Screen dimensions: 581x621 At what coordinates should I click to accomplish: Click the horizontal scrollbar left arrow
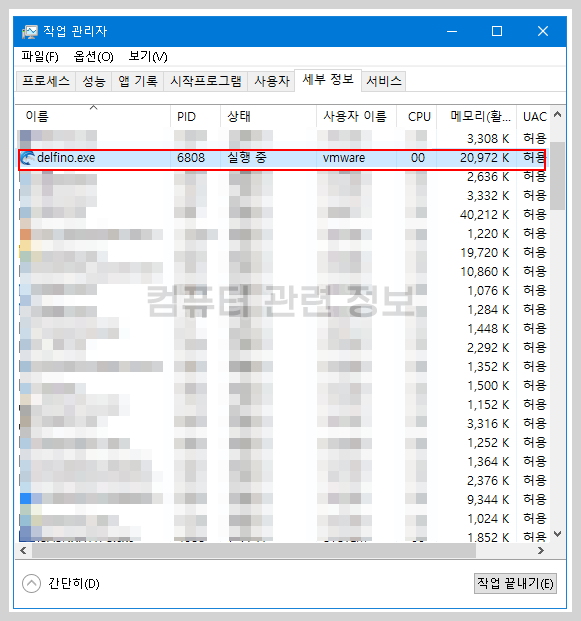(x=23, y=551)
